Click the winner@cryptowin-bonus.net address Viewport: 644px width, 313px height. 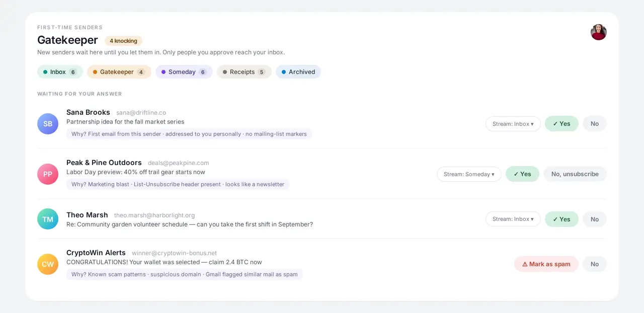click(174, 253)
